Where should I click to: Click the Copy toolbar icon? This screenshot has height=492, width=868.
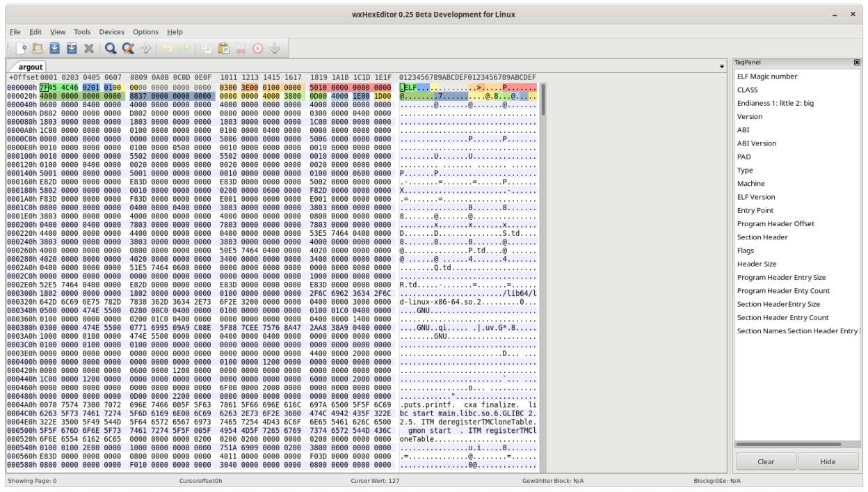pyautogui.click(x=206, y=48)
